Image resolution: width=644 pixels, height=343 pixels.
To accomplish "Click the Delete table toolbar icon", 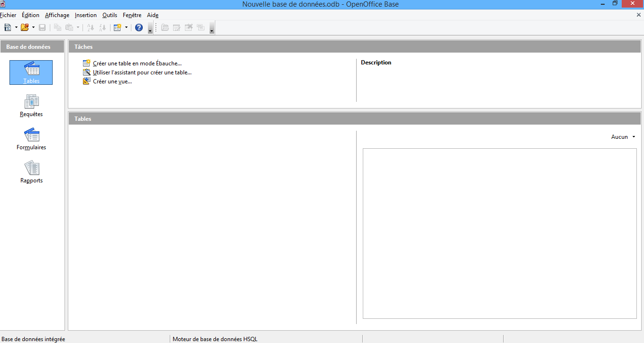I will [189, 27].
